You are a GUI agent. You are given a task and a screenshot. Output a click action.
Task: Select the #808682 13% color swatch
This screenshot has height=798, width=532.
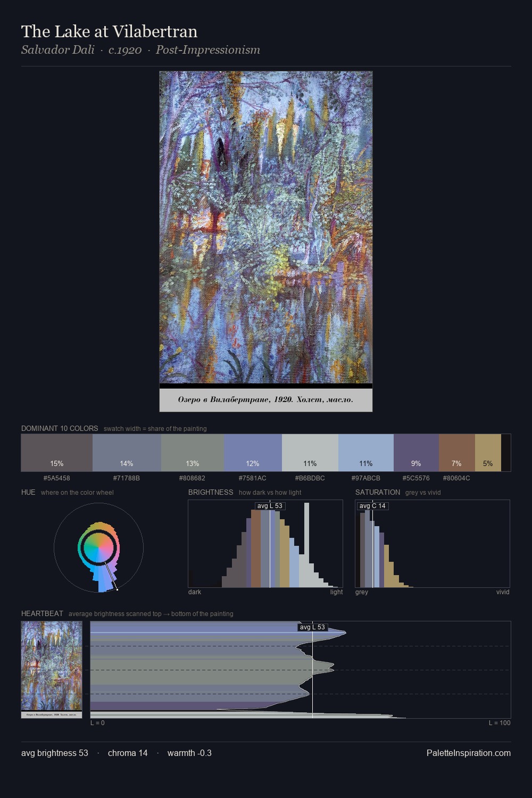(193, 453)
